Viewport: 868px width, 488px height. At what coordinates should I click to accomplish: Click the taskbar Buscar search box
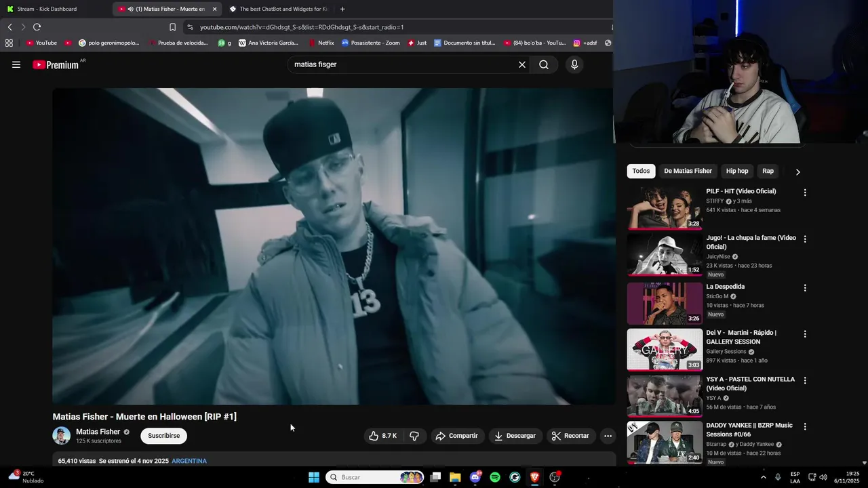pyautogui.click(x=375, y=477)
